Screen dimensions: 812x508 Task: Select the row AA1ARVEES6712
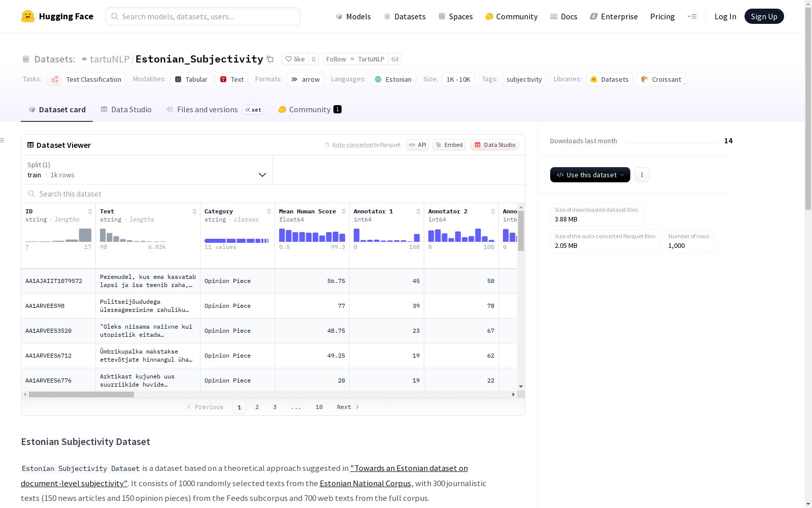(269, 356)
